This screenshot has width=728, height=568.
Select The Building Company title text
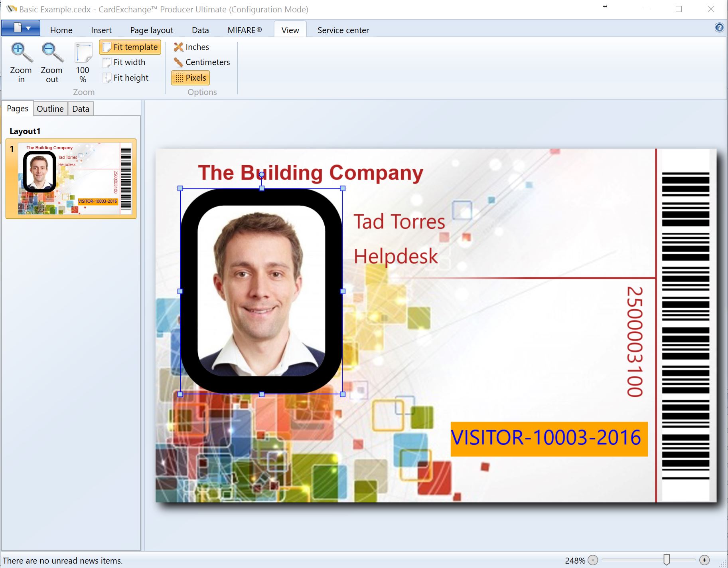pos(311,173)
